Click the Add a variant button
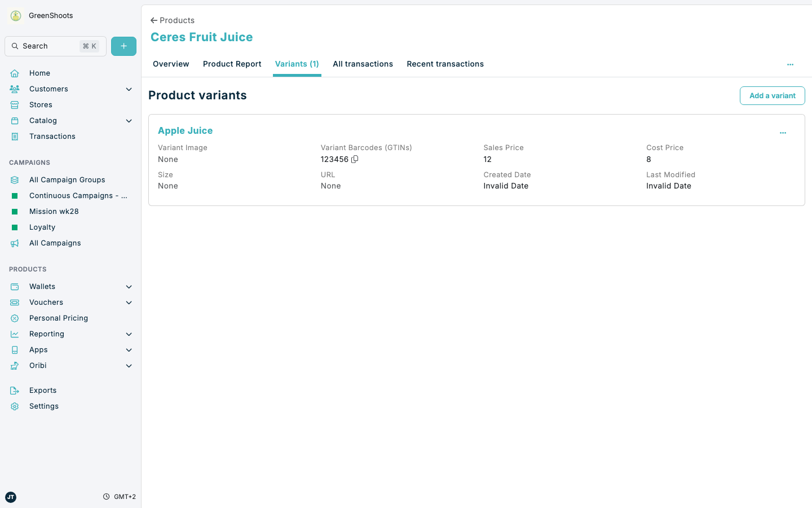This screenshot has width=812, height=508. 772,95
